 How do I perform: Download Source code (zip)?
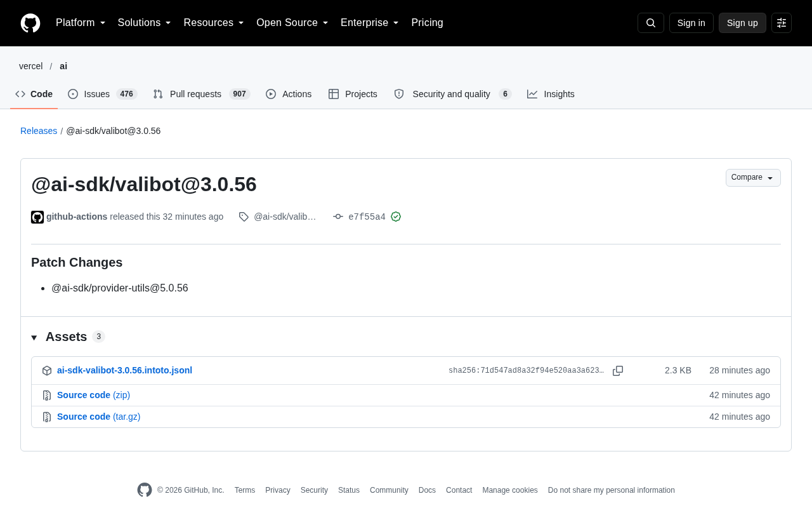coord(93,395)
